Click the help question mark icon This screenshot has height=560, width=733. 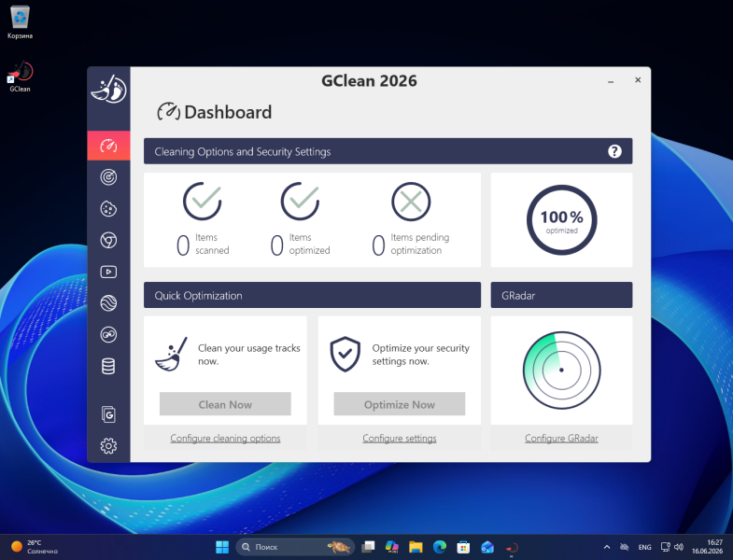614,151
